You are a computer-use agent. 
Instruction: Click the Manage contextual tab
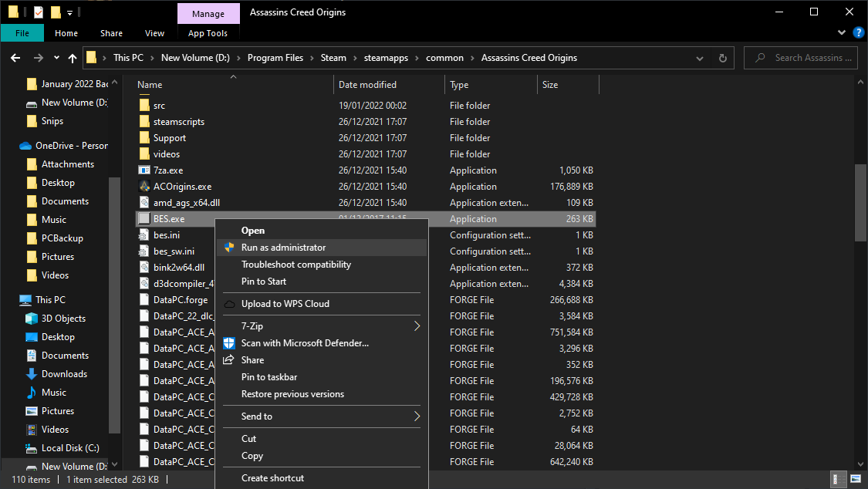tap(208, 14)
